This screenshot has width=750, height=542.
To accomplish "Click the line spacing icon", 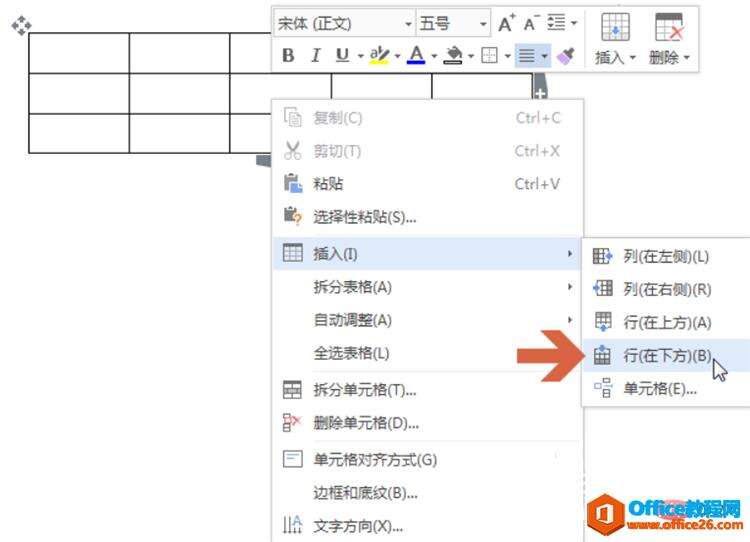I will tap(556, 22).
